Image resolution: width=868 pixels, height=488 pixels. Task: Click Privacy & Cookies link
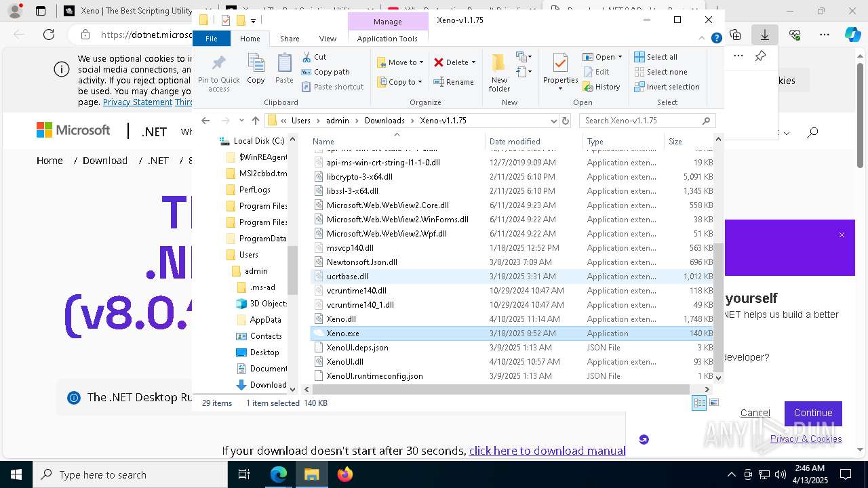click(806, 439)
